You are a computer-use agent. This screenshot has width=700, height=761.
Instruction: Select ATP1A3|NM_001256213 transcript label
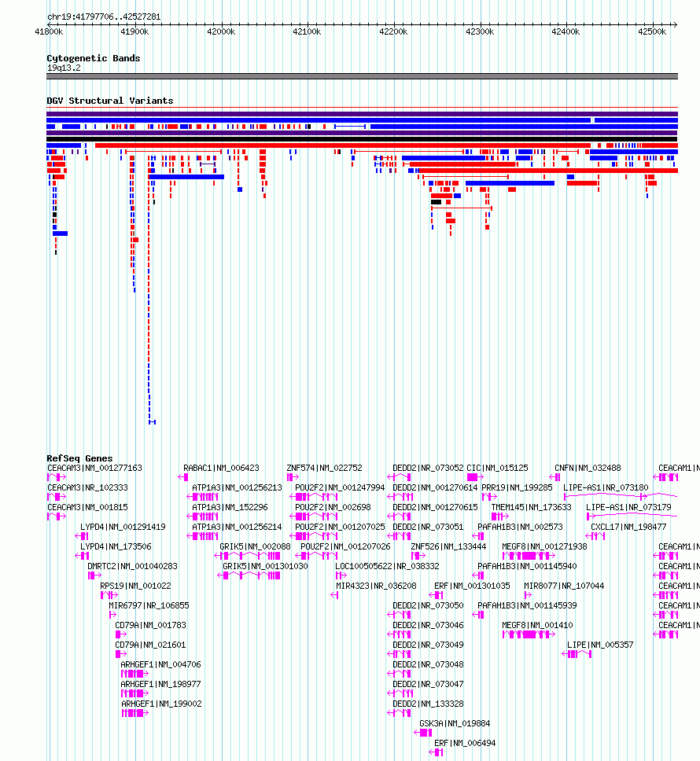(x=237, y=487)
